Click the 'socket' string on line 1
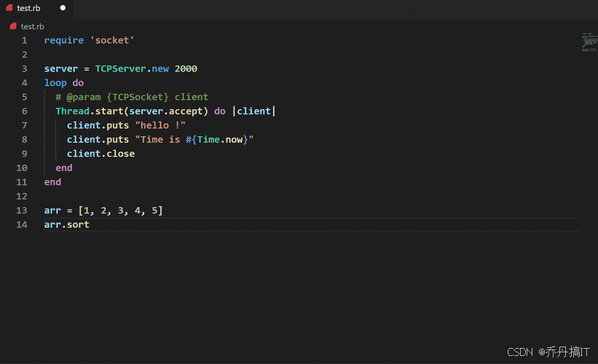The height and width of the screenshot is (364, 598). point(112,40)
